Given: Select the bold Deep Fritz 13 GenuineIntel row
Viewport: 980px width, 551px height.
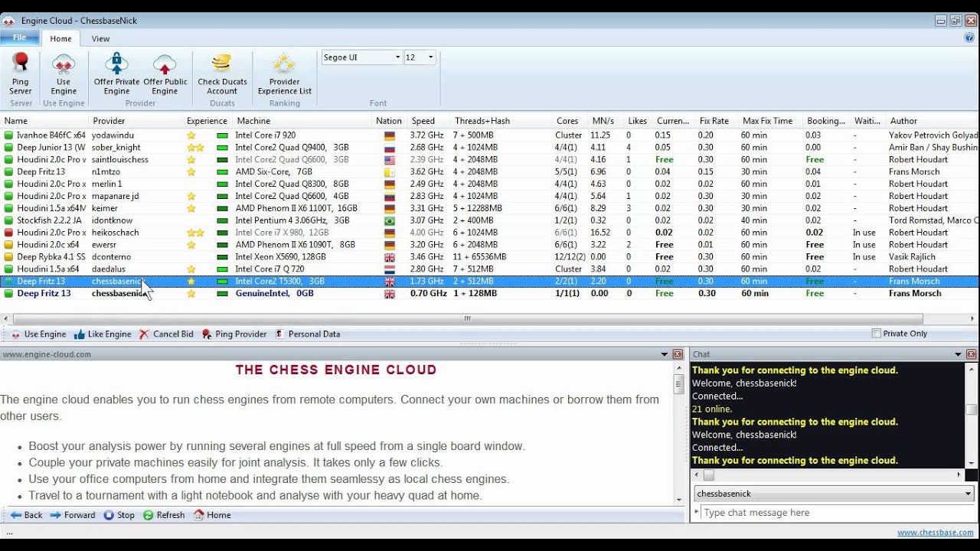Looking at the screenshot, I should click(490, 294).
